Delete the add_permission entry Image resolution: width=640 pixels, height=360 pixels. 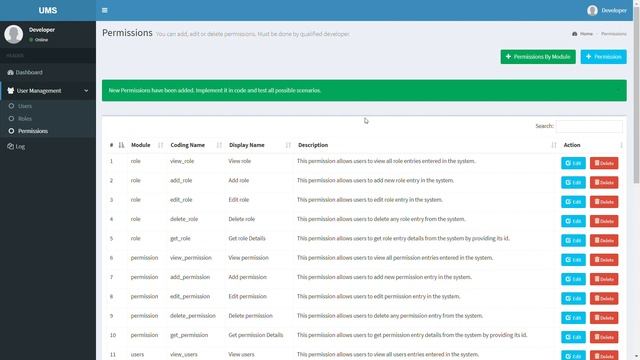pyautogui.click(x=604, y=279)
